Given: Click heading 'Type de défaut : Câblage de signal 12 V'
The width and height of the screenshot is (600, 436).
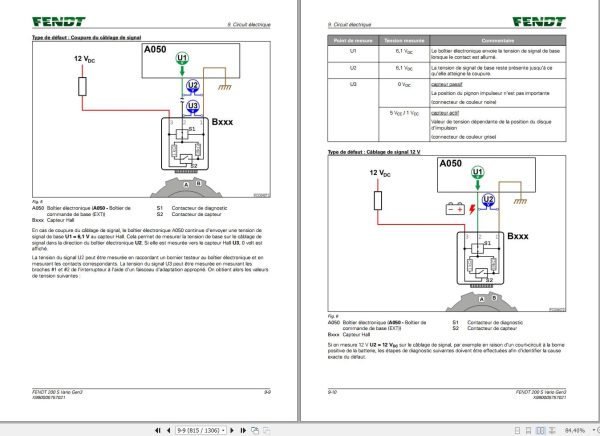Looking at the screenshot, I should click(x=374, y=152).
